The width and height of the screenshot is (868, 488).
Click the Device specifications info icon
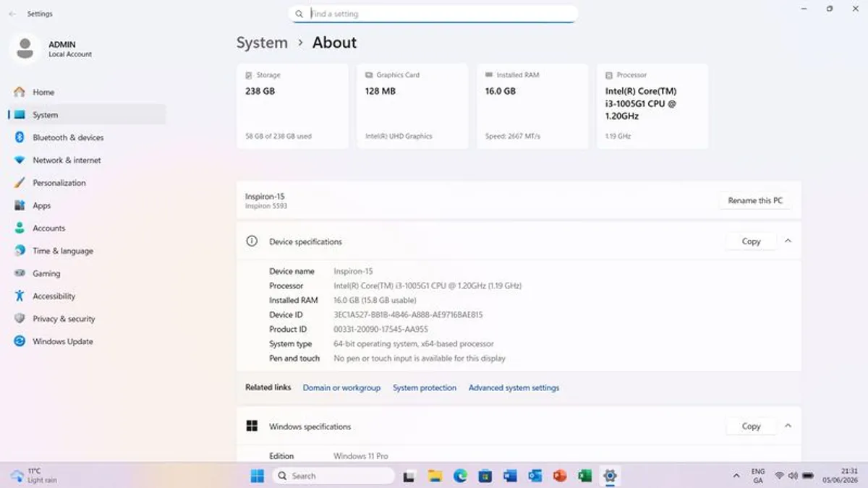point(252,241)
